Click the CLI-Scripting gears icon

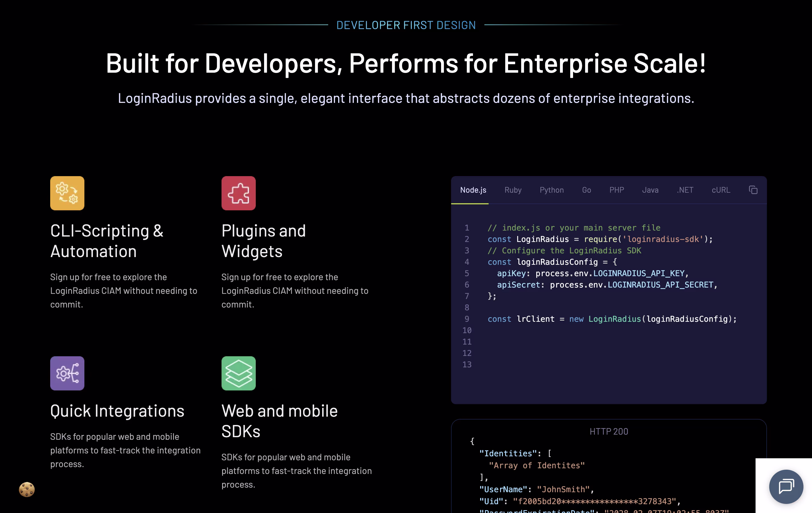pos(67,193)
